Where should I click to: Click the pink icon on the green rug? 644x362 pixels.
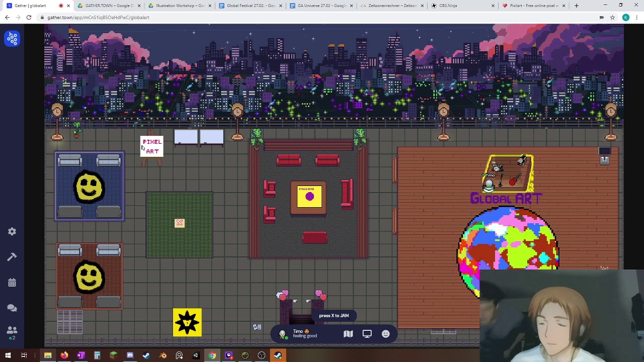point(180,223)
